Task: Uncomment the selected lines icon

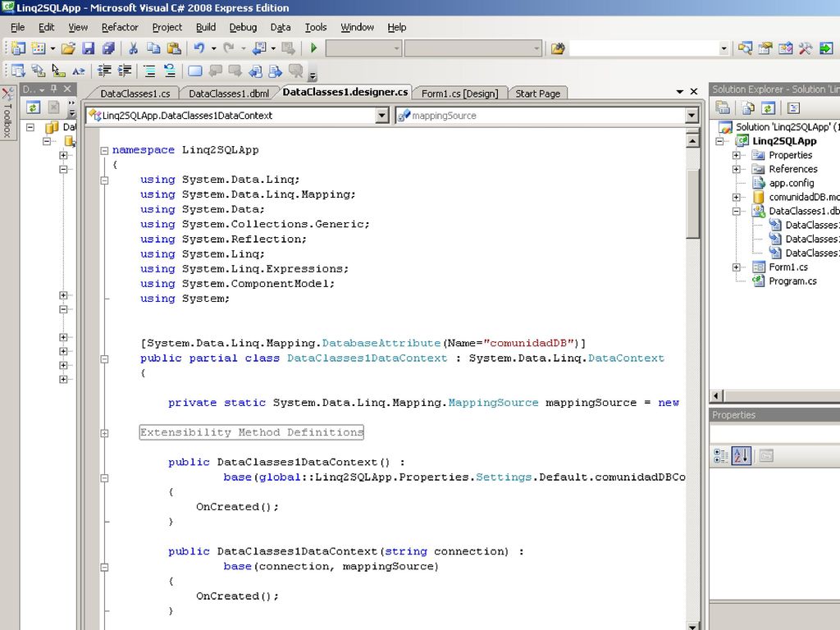Action: 170,71
